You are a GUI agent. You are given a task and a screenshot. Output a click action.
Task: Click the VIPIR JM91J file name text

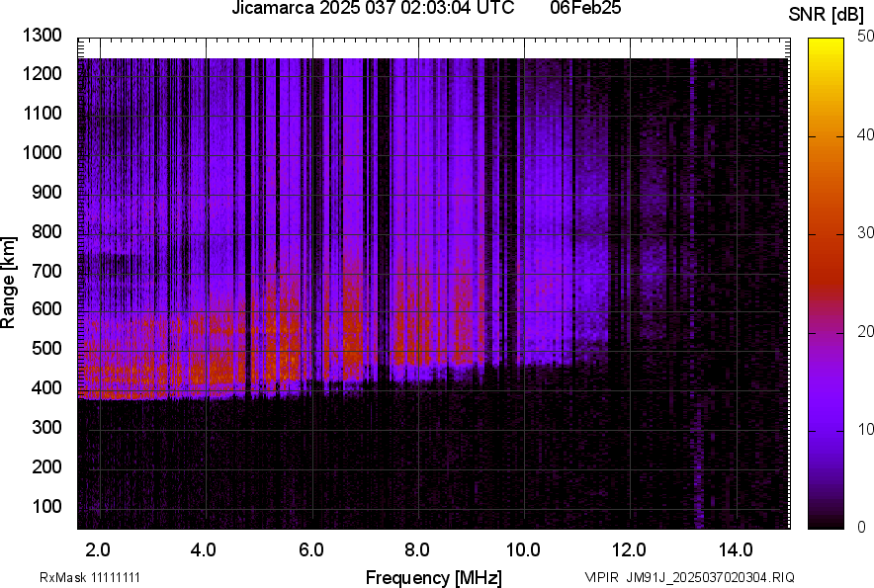689,577
